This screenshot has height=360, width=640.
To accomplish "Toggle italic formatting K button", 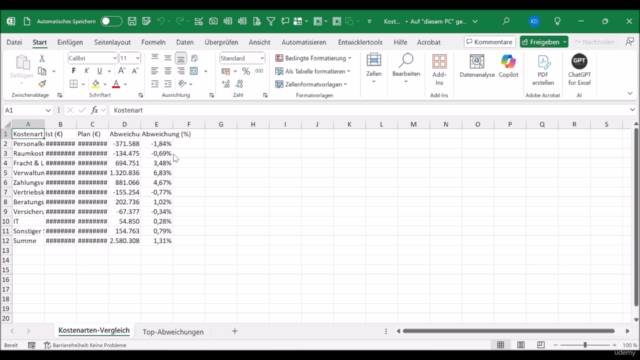I will click(87, 71).
